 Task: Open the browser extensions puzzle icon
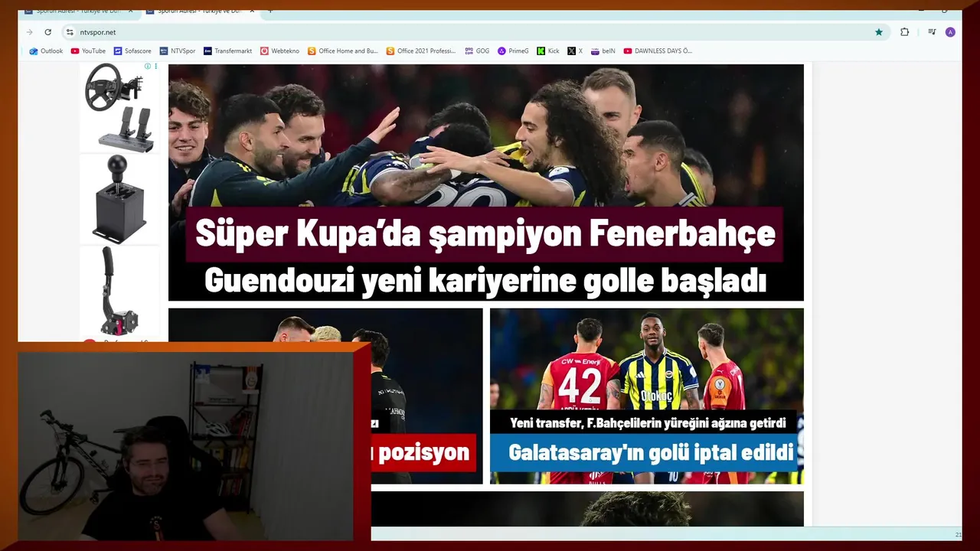(x=905, y=32)
